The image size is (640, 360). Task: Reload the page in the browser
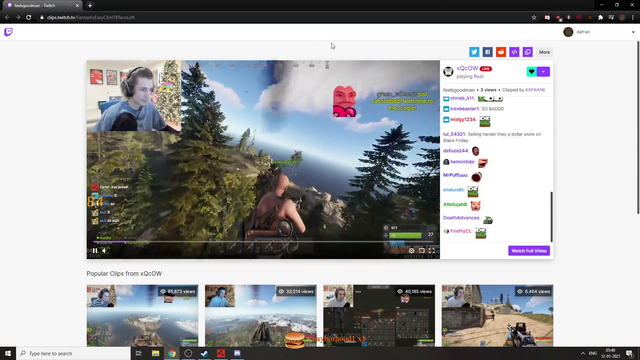point(29,18)
